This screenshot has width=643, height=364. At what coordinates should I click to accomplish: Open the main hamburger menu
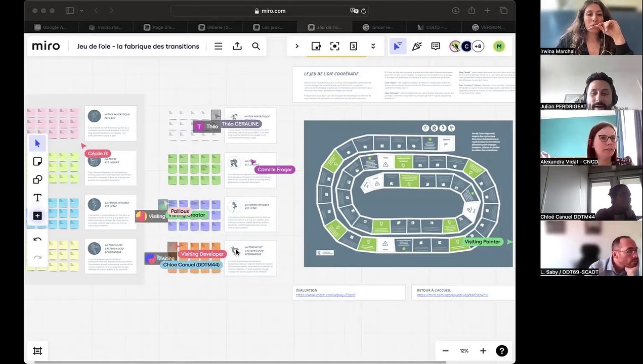point(218,47)
